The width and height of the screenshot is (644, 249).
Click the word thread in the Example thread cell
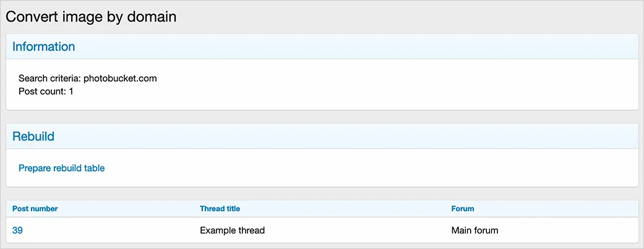(251, 230)
